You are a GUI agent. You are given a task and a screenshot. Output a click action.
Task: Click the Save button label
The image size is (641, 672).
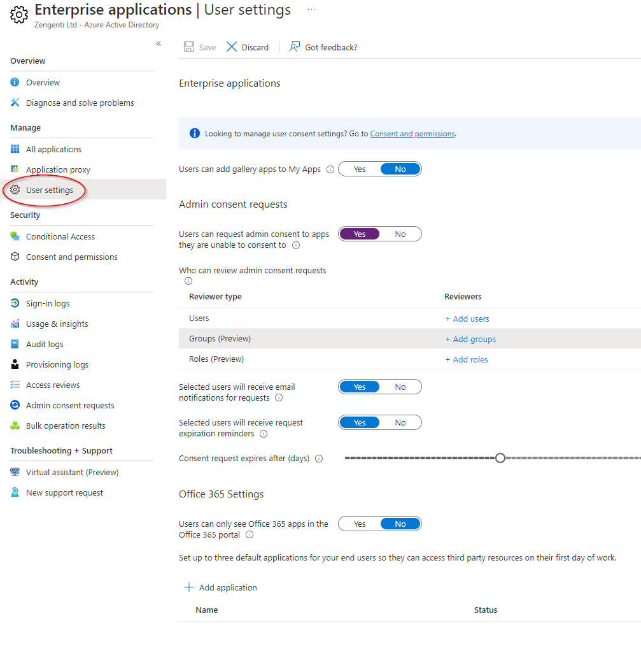(x=208, y=47)
